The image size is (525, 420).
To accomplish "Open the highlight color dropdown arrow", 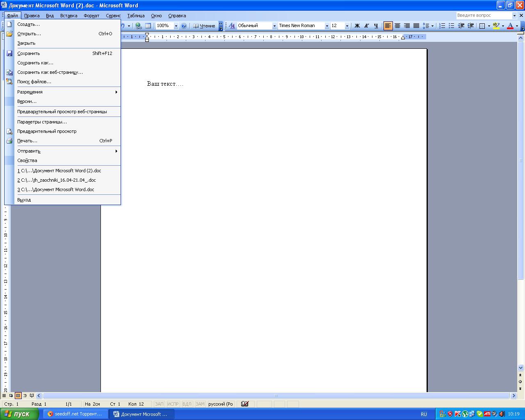I will tap(503, 26).
